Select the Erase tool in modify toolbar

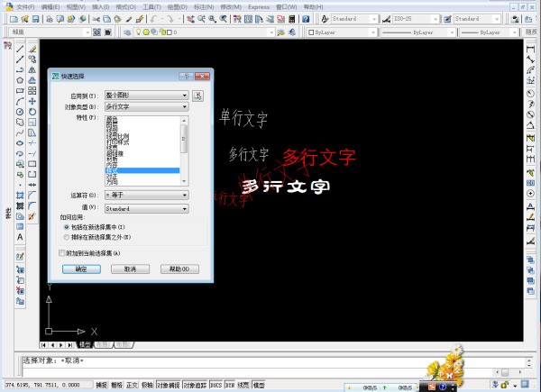32,48
